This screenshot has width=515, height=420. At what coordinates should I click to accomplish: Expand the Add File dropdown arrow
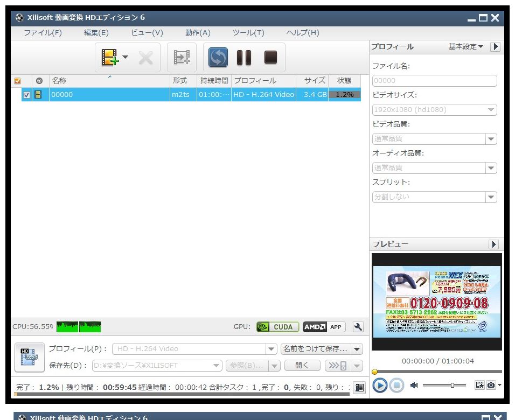(x=125, y=57)
